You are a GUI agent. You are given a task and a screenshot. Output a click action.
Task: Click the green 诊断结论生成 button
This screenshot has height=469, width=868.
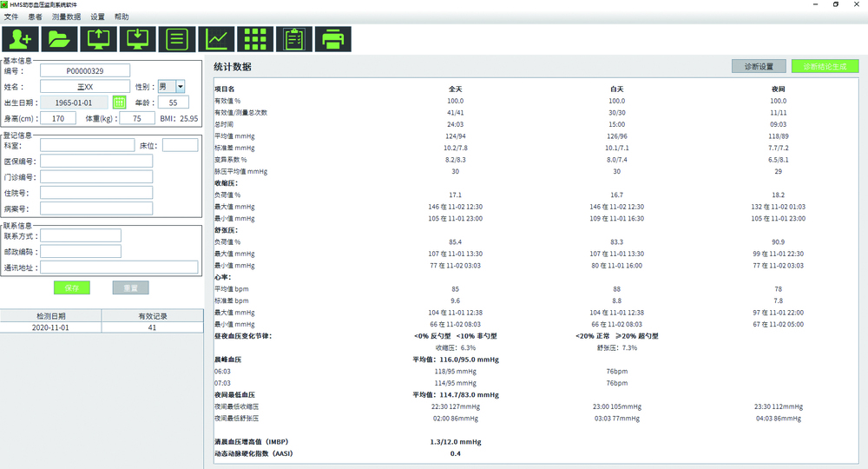coord(825,66)
